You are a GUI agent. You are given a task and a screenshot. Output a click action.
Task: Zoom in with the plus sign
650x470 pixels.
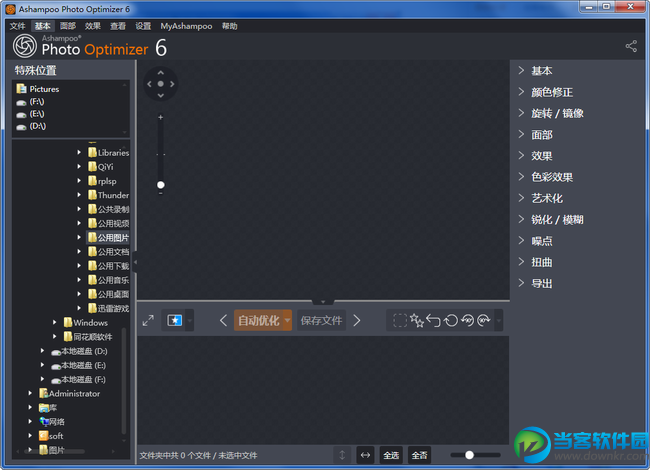tap(160, 117)
